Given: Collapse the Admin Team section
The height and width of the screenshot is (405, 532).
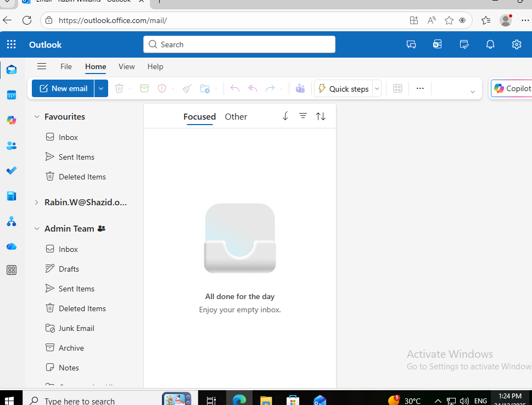Looking at the screenshot, I should pos(37,229).
